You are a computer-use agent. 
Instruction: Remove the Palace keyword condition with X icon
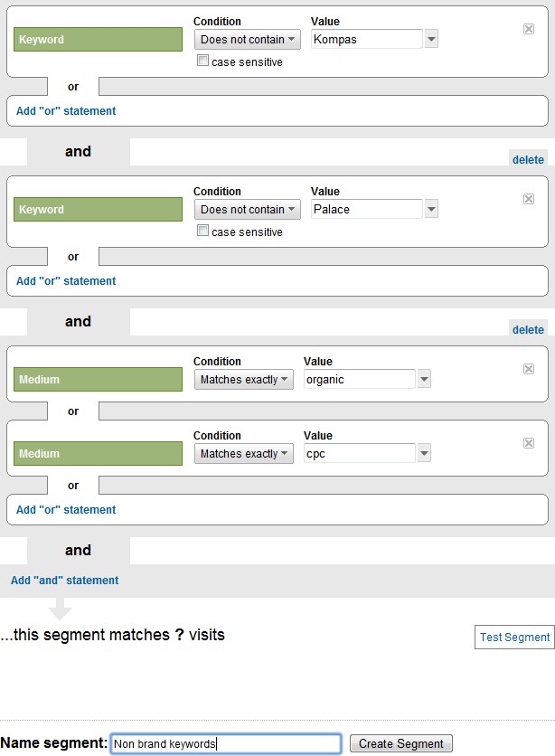(x=529, y=199)
